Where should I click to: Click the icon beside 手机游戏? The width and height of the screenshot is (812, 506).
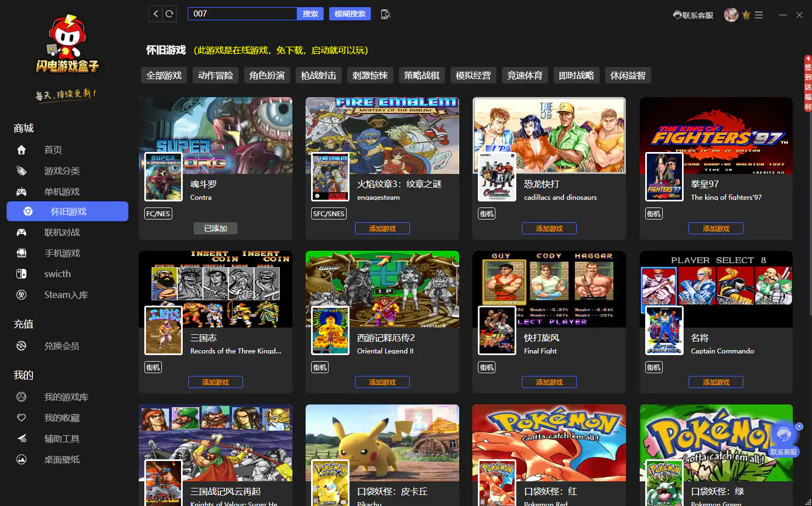coord(21,254)
